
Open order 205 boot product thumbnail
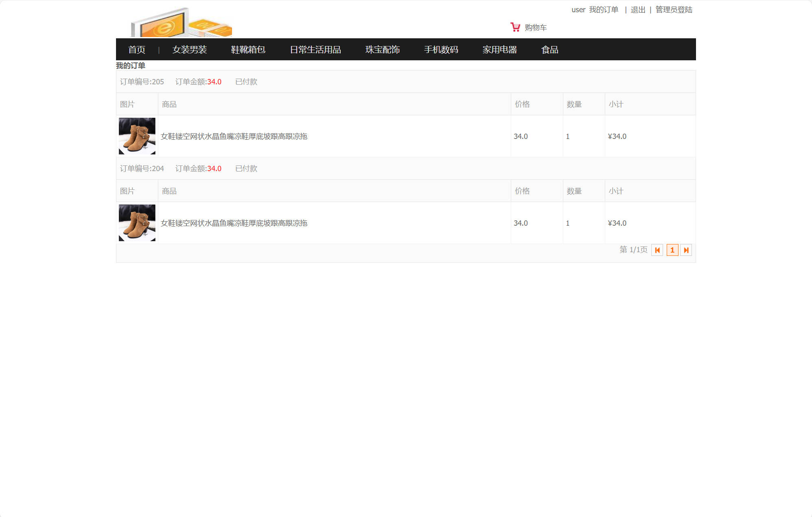point(137,136)
